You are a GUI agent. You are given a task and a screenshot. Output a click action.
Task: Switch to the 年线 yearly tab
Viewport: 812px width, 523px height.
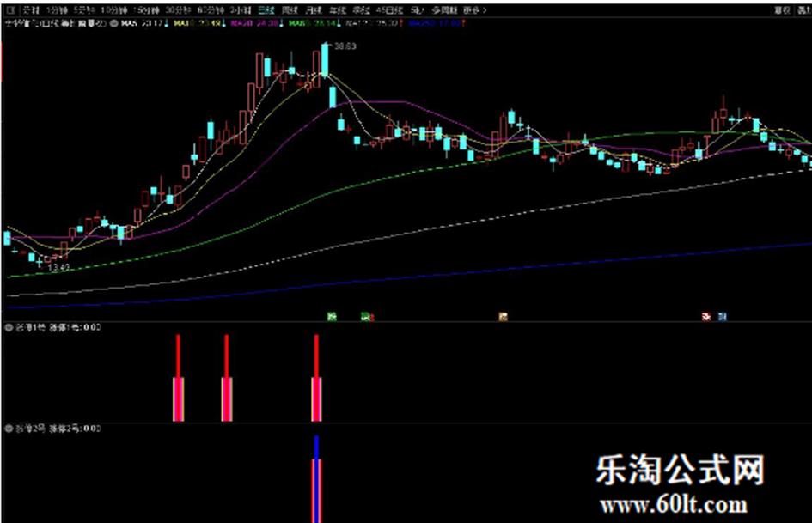(338, 9)
